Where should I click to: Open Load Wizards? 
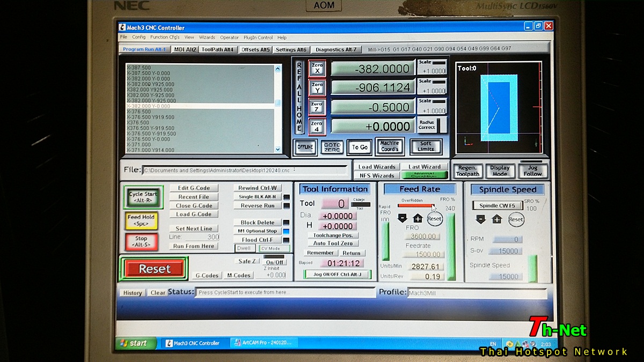click(377, 167)
